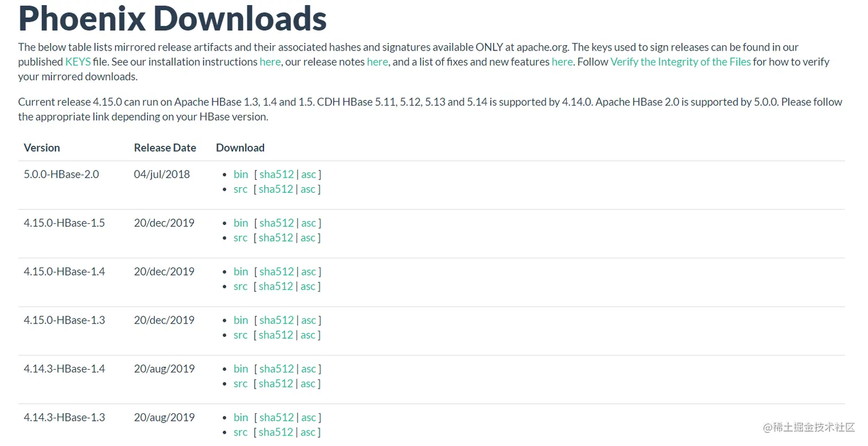This screenshot has height=446, width=868.
Task: Select version cell 4.14.3-HBase-1.3
Action: click(x=64, y=418)
